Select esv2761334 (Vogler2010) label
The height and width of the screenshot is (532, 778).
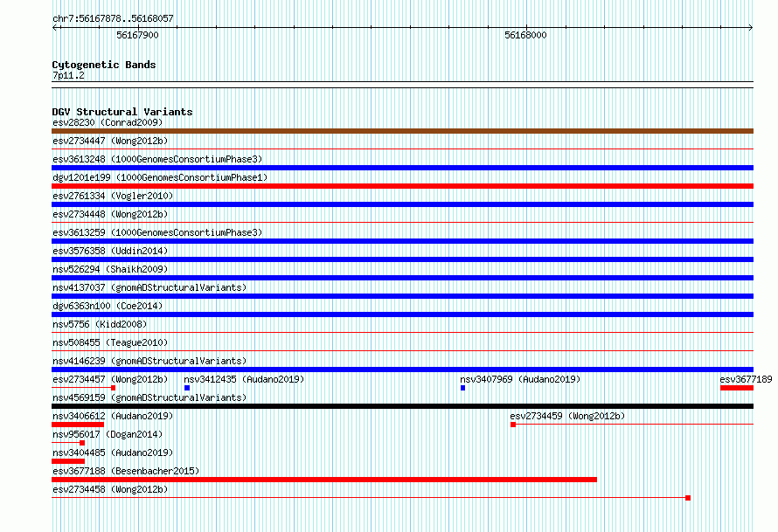pos(113,196)
